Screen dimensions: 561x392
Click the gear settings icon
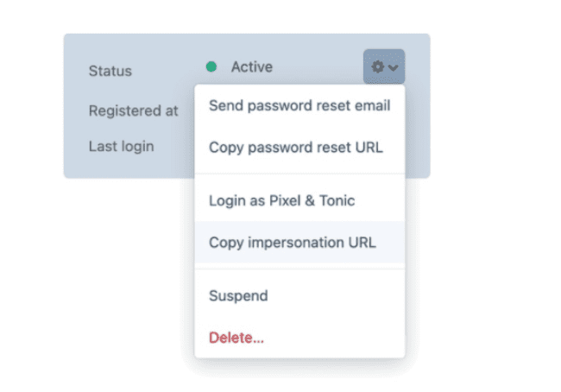(378, 66)
